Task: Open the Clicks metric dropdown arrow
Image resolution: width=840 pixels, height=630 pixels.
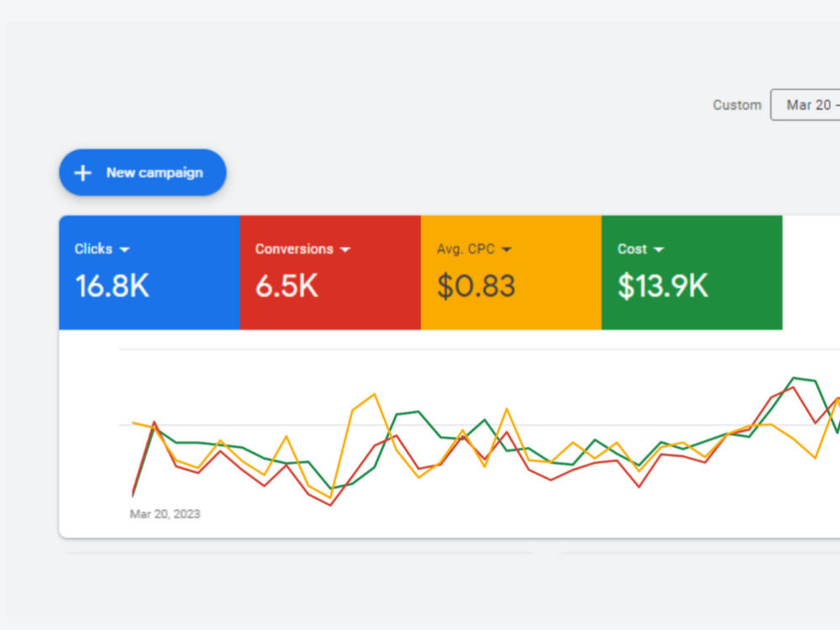Action: (x=125, y=249)
